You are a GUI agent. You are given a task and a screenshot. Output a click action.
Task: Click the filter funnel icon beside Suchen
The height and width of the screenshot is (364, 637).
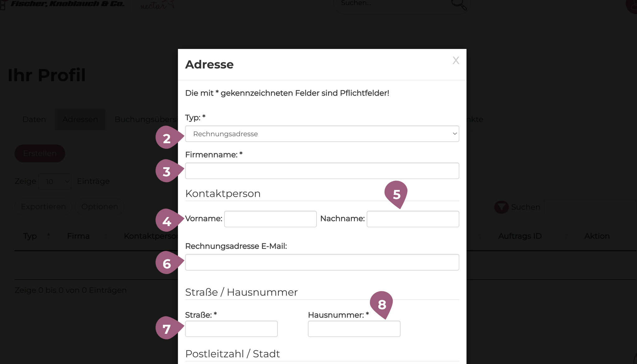click(501, 207)
